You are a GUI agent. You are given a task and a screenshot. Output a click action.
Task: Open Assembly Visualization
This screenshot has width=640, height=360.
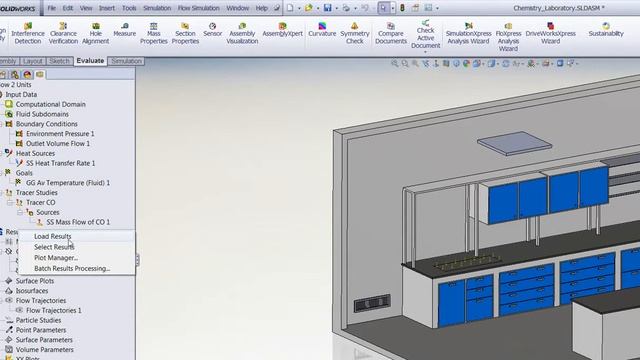click(x=242, y=33)
